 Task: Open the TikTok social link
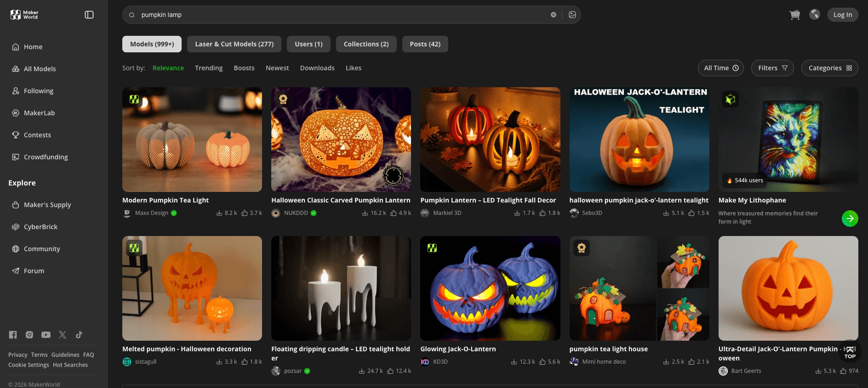tap(79, 335)
